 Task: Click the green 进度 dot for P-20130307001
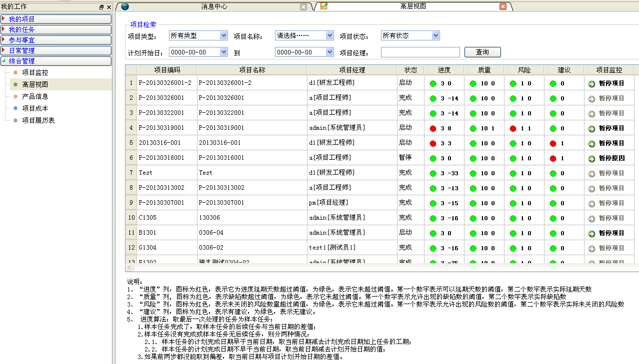[433, 203]
